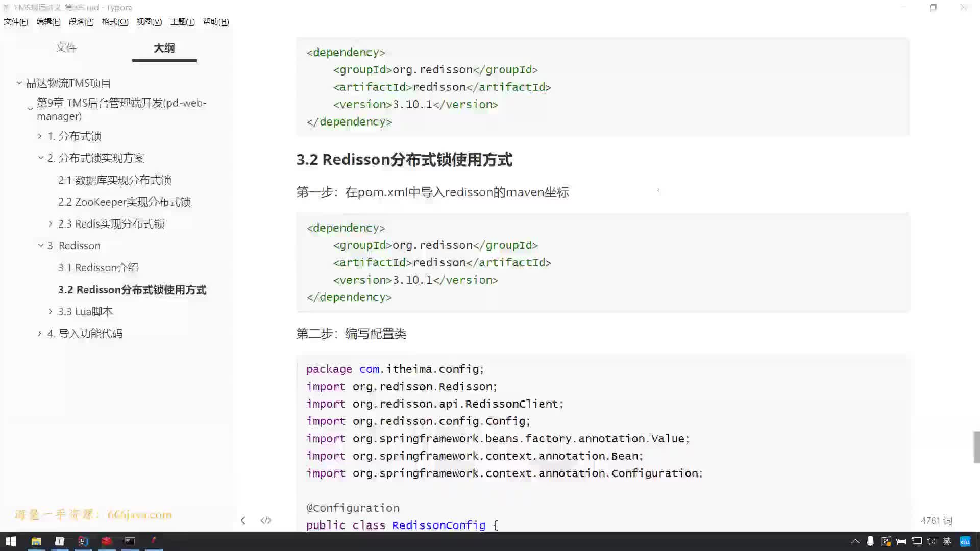The image size is (980, 551).
Task: Jump to 3 Redisson outline entry
Action: [74, 245]
